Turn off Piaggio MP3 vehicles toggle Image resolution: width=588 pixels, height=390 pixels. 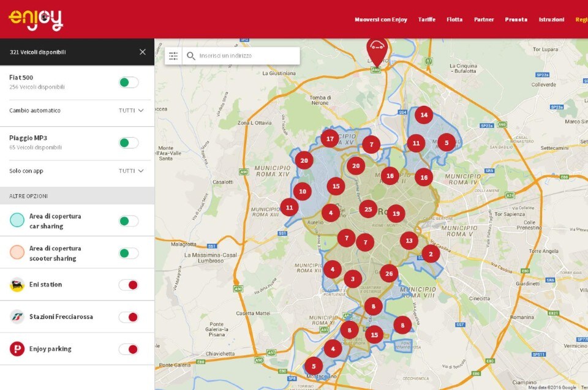pyautogui.click(x=128, y=143)
